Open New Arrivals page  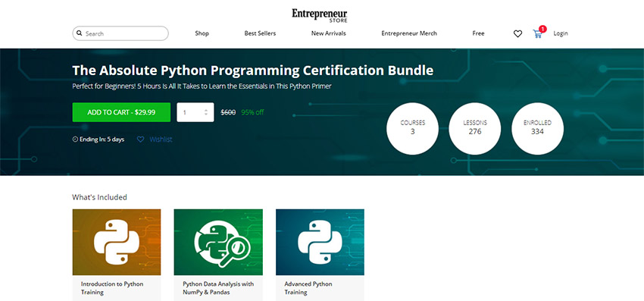pyautogui.click(x=329, y=33)
